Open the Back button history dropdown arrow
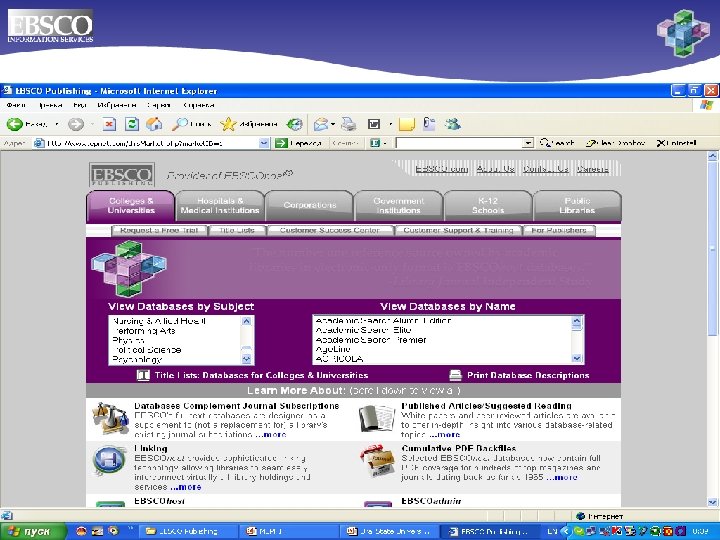The width and height of the screenshot is (720, 540). coord(56,124)
